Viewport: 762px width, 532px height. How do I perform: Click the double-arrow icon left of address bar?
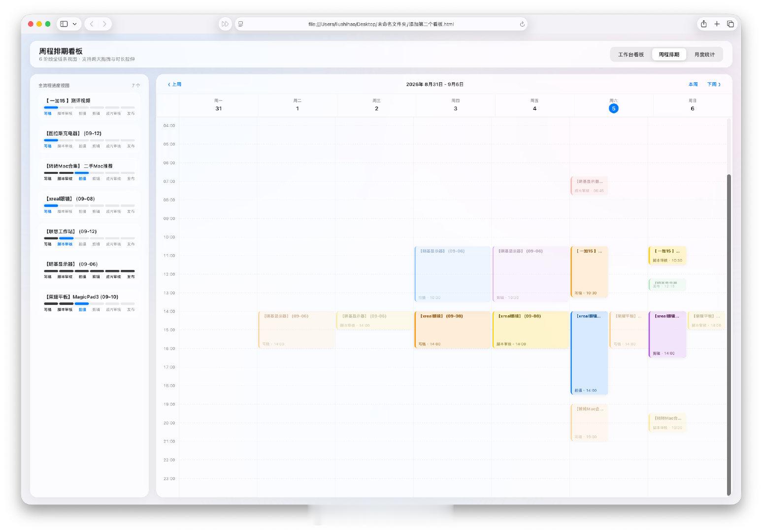click(x=225, y=24)
